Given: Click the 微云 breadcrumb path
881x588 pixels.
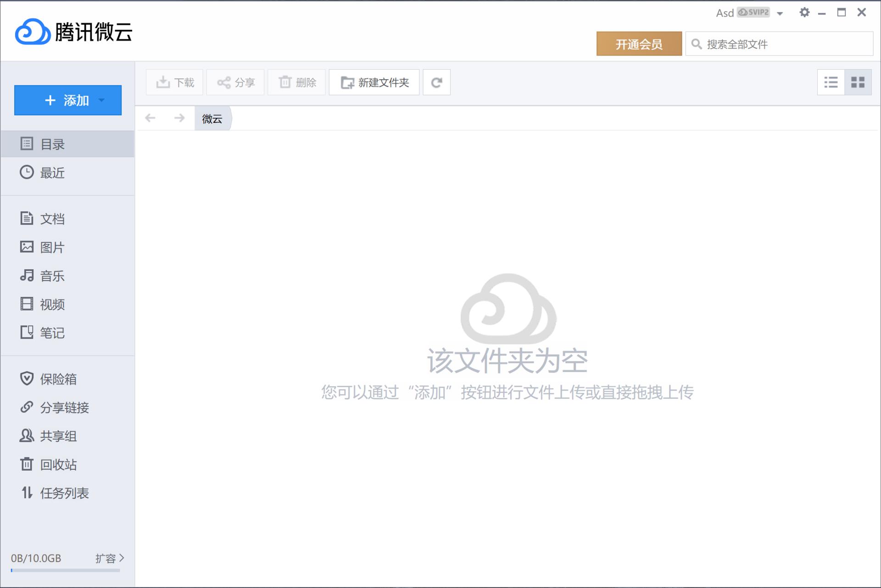Looking at the screenshot, I should pyautogui.click(x=212, y=119).
